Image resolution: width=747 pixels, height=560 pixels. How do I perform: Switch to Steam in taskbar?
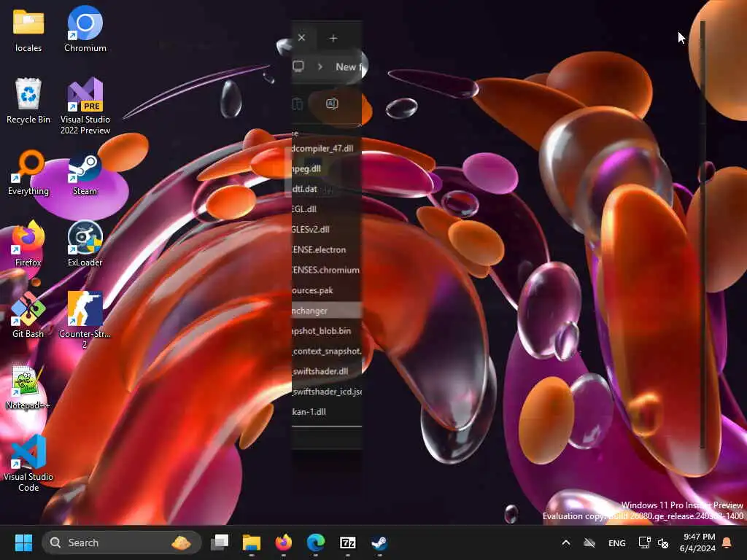(379, 542)
